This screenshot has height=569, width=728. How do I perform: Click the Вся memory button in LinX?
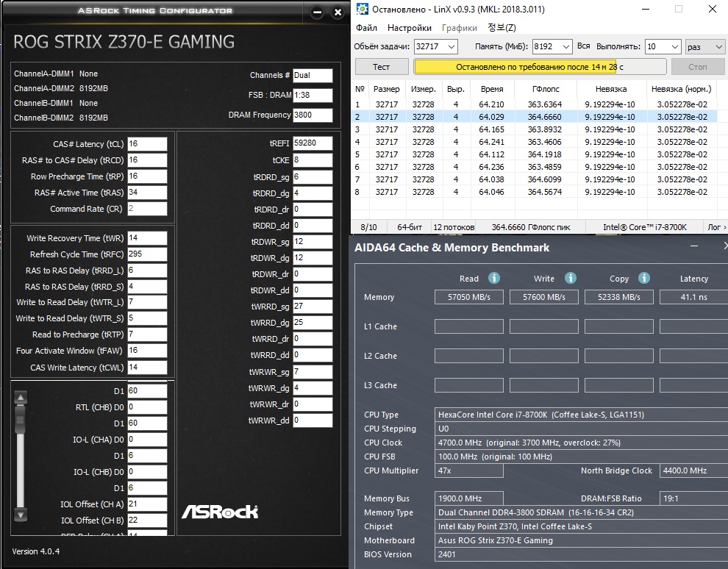click(584, 46)
